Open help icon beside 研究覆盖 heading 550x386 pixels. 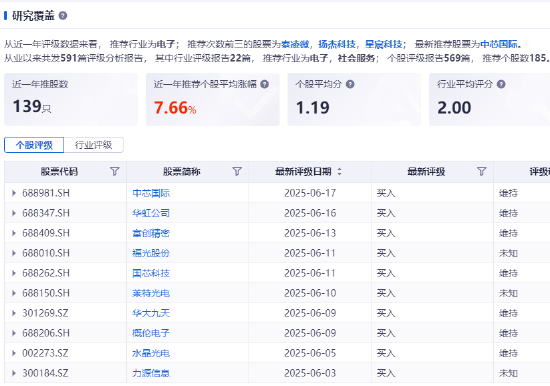[63, 16]
